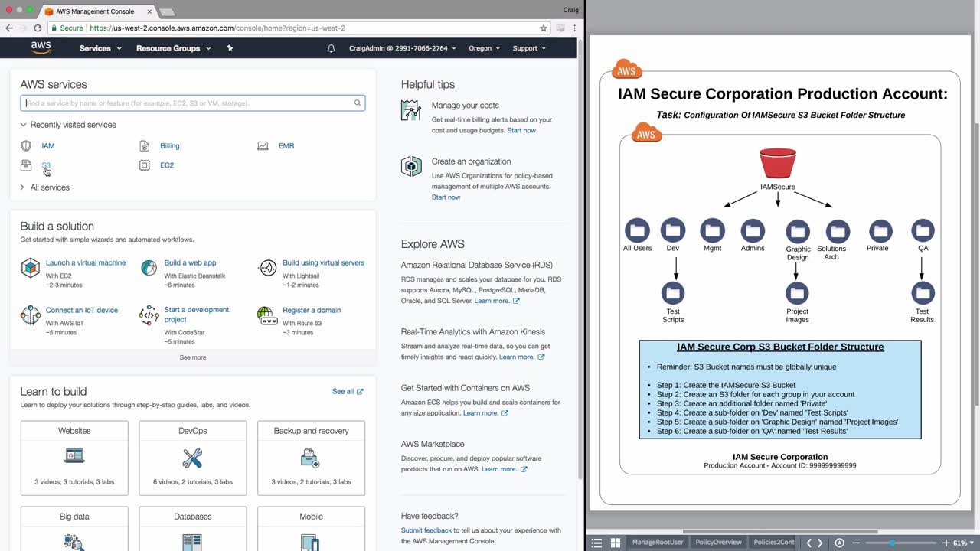Click the Launch a virtual machine icon
Image resolution: width=980 pixels, height=551 pixels.
click(31, 268)
